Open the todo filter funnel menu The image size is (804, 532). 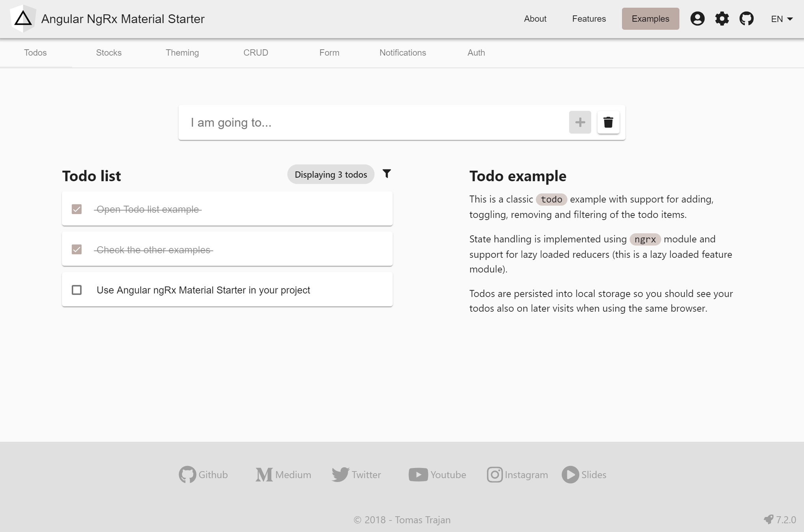[386, 174]
